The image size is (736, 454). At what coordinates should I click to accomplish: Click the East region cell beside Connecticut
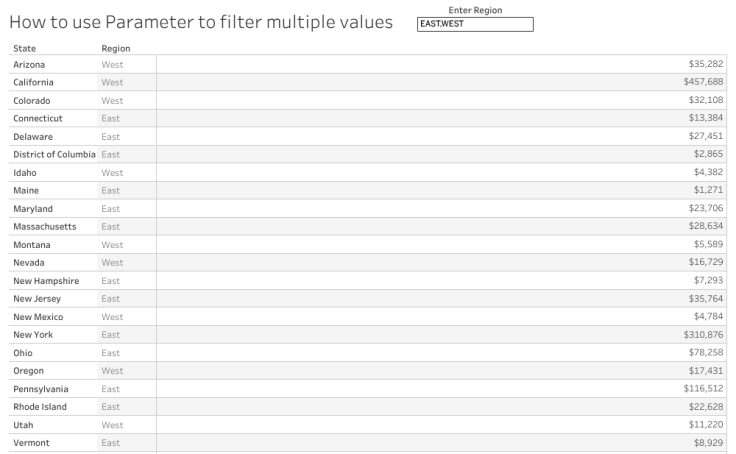(x=110, y=118)
